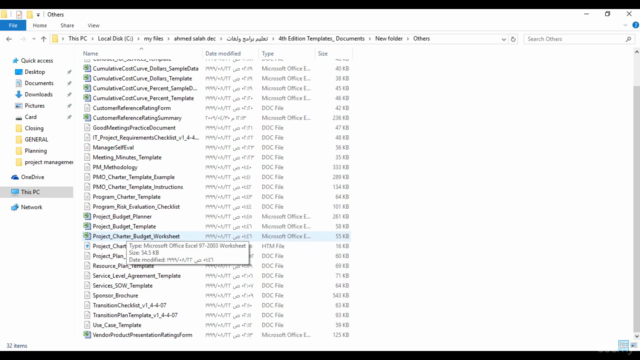Image resolution: width=640 pixels, height=360 pixels.
Task: Navigate to 'Local Disk (C:)' breadcrumb
Action: tap(115, 38)
